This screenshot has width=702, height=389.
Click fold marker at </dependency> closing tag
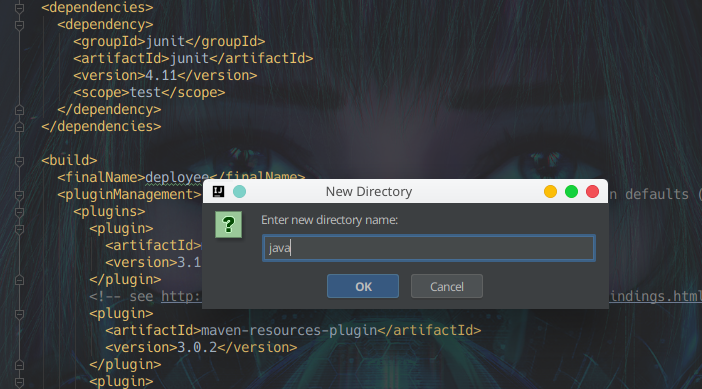pyautogui.click(x=19, y=110)
